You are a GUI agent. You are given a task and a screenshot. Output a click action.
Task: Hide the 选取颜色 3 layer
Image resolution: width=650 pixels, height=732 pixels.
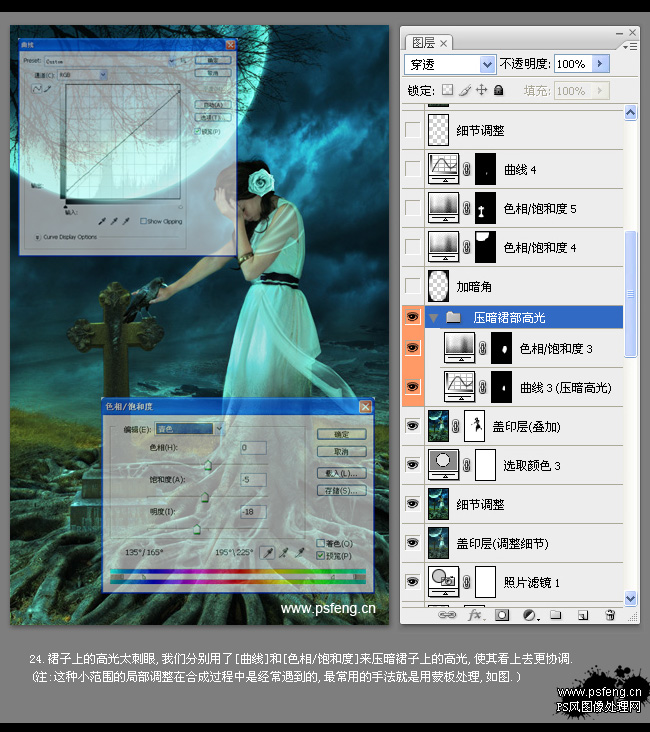(412, 465)
